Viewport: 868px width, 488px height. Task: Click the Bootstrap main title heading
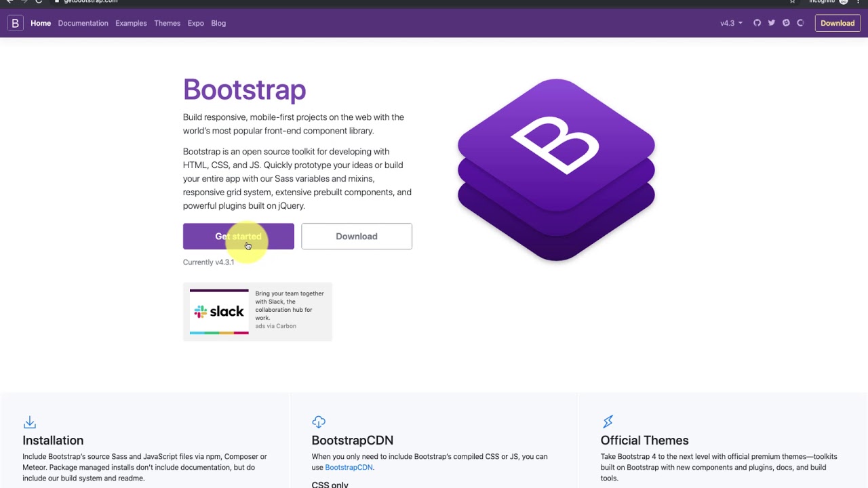point(244,90)
